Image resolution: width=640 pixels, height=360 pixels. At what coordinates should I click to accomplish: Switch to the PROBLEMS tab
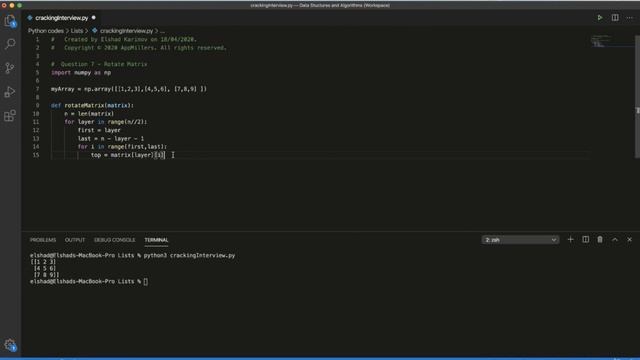point(43,240)
